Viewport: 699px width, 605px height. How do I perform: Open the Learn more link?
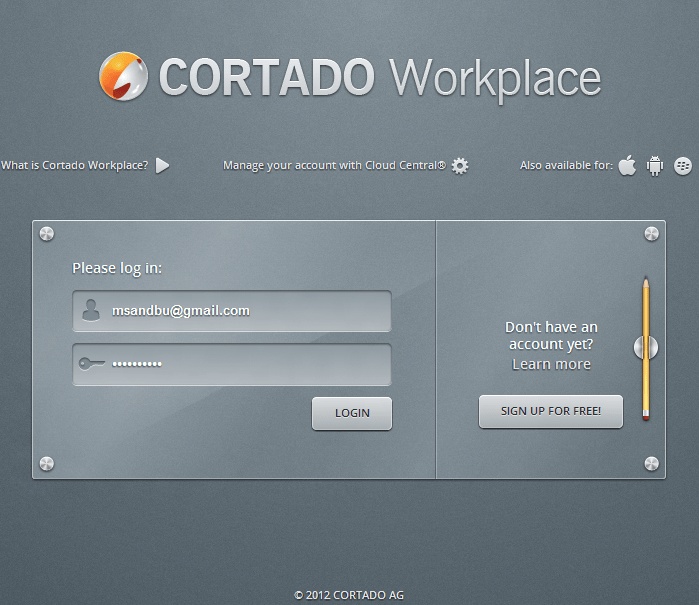click(x=551, y=364)
